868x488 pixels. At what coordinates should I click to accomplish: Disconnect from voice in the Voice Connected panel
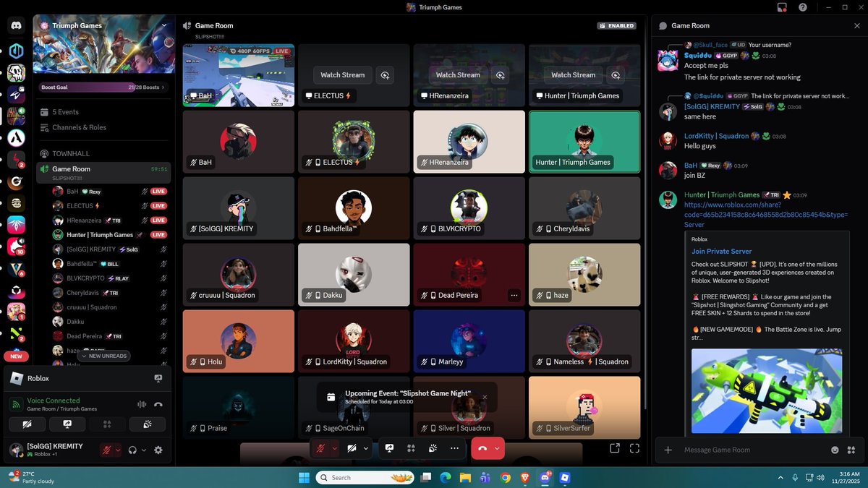click(x=158, y=405)
